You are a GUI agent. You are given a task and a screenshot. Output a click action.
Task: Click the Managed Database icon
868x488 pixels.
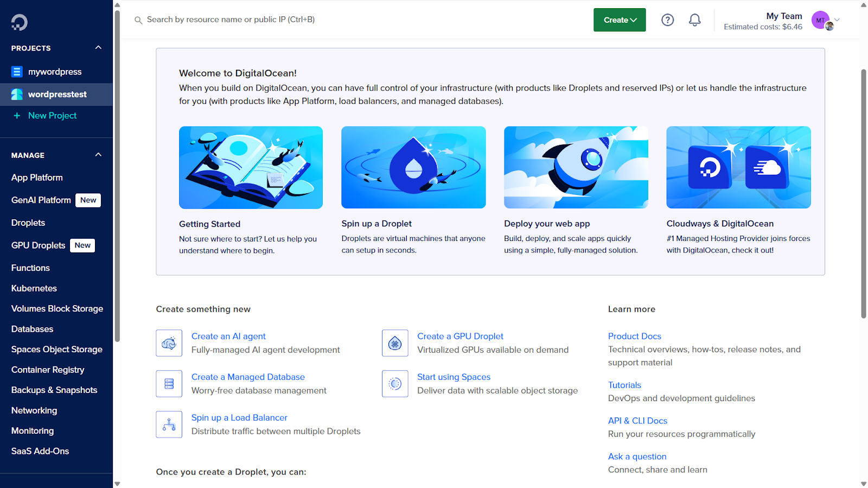(169, 384)
